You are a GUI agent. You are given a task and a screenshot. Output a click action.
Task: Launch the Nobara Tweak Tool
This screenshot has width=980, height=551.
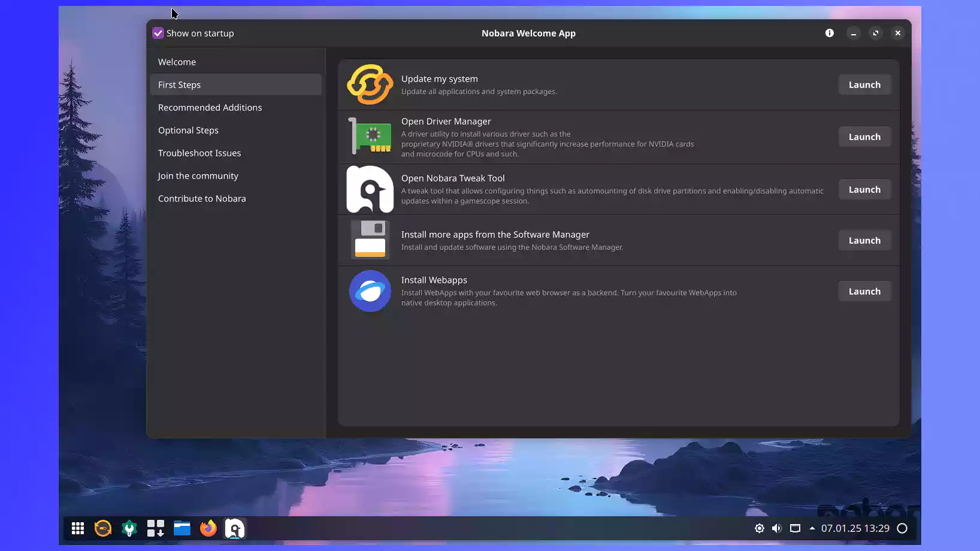(864, 190)
